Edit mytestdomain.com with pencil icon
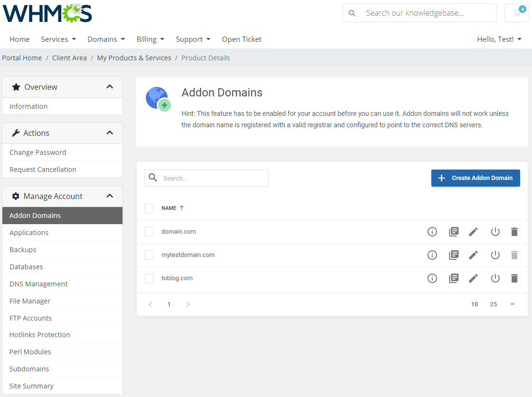This screenshot has height=397, width=532. tap(473, 255)
